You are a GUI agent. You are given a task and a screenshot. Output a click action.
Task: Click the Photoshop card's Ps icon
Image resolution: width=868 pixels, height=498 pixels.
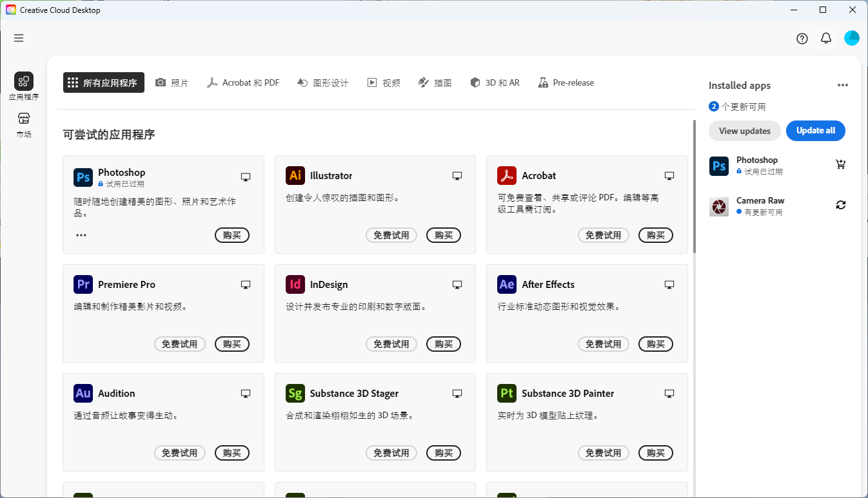click(x=83, y=177)
